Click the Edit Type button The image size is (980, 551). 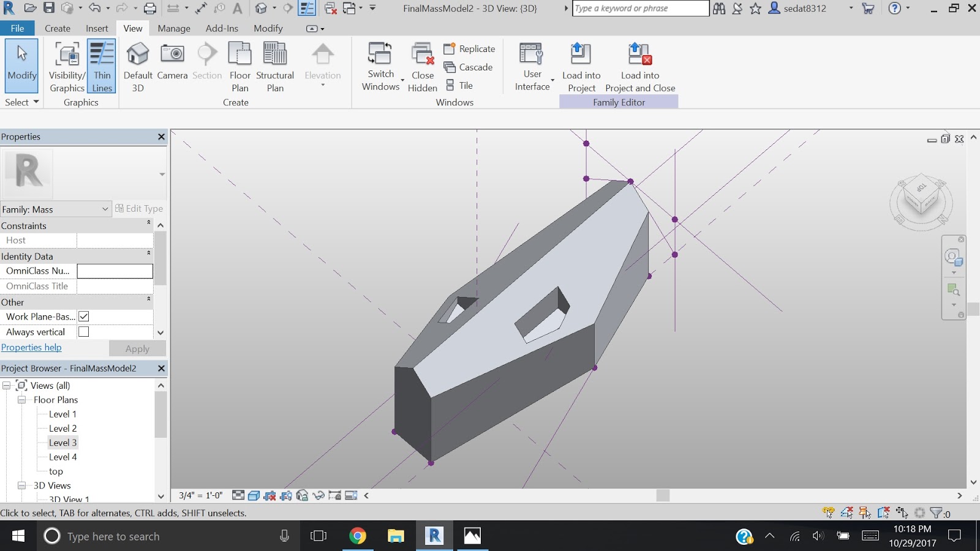[140, 208]
